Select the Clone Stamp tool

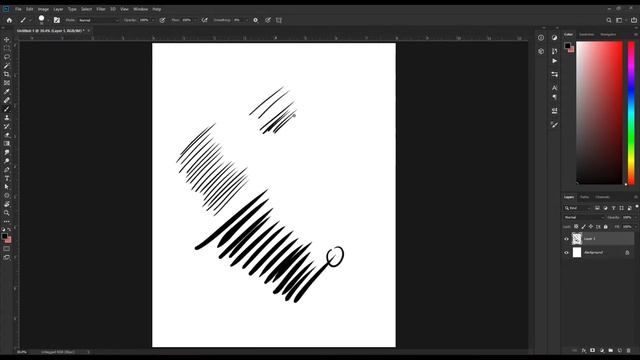click(7, 118)
